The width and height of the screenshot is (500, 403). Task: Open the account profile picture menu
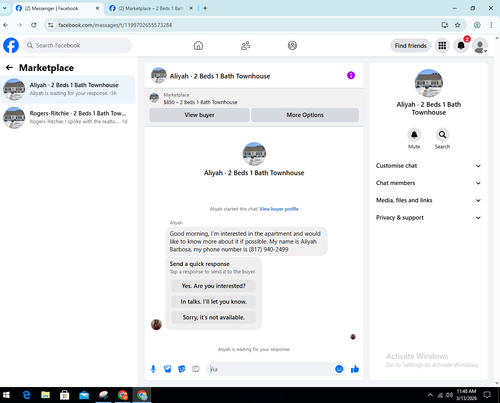[480, 46]
